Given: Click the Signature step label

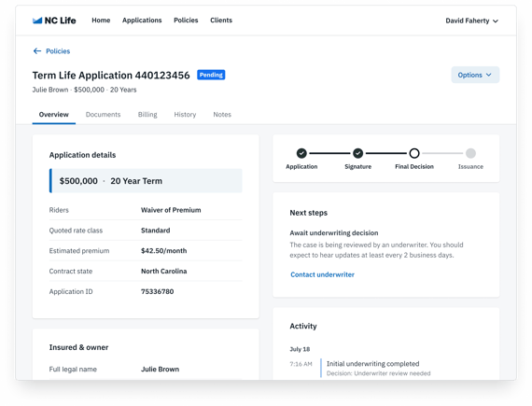Looking at the screenshot, I should [x=357, y=166].
